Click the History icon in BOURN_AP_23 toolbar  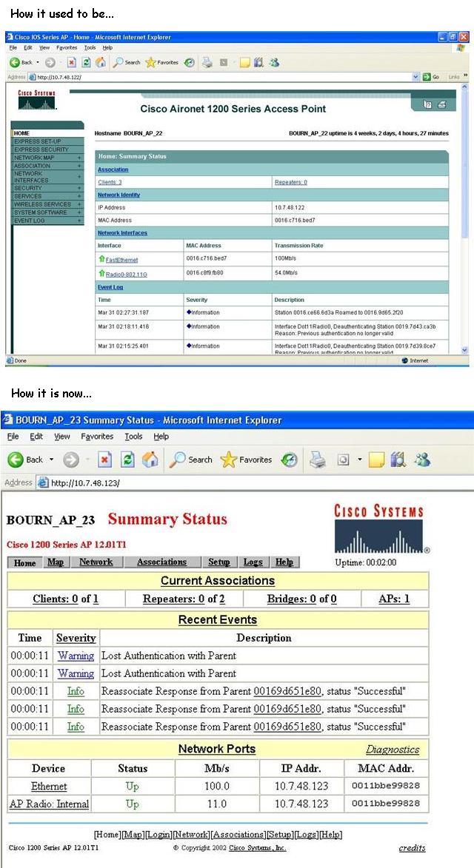tap(289, 460)
